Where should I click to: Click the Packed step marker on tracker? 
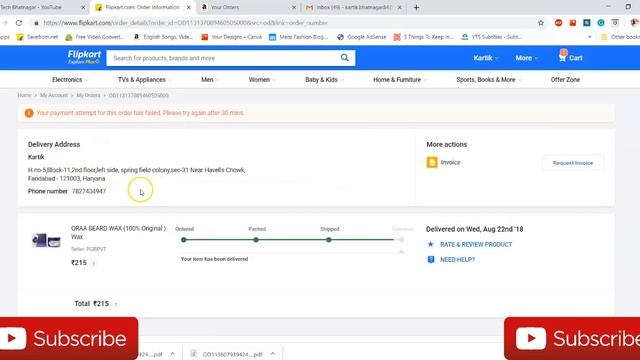(256, 240)
